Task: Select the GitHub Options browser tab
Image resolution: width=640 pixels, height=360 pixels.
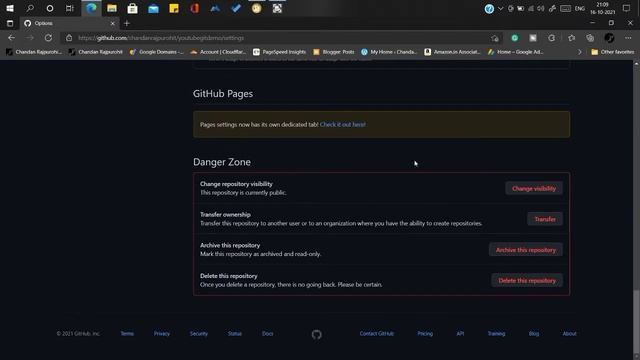Action: pyautogui.click(x=69, y=23)
